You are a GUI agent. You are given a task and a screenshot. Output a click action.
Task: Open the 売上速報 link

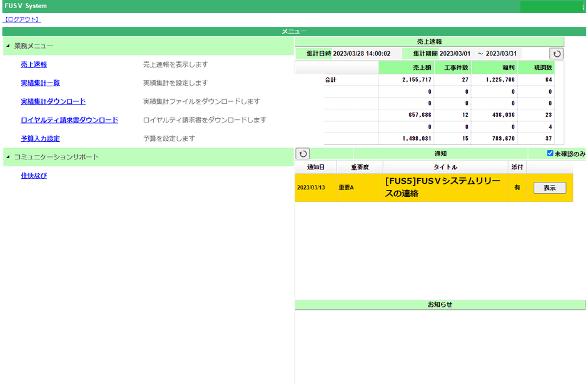[34, 64]
